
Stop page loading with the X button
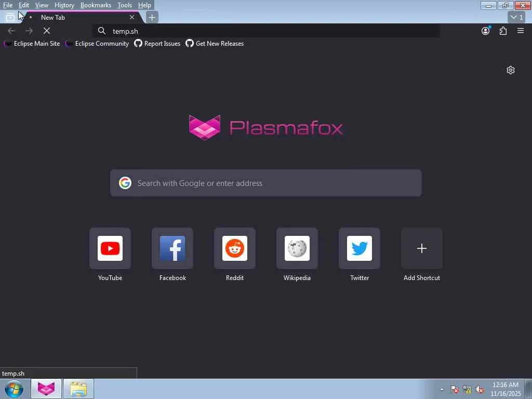click(47, 31)
